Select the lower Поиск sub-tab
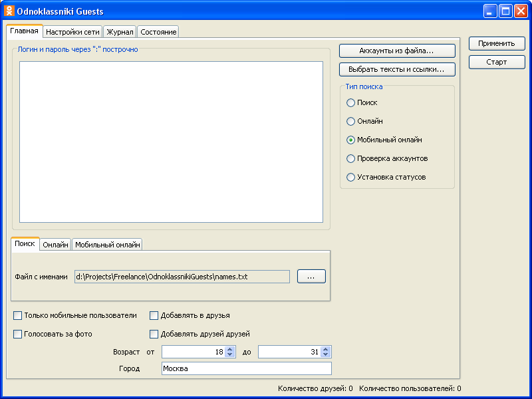This screenshot has height=399, width=532. click(x=25, y=244)
